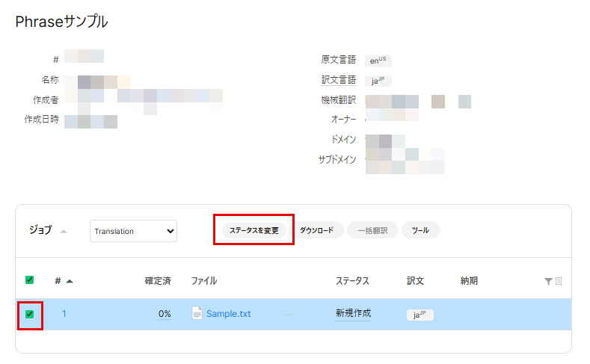590x364 pixels.
Task: Click the Sample.txt file icon
Action: point(197,314)
